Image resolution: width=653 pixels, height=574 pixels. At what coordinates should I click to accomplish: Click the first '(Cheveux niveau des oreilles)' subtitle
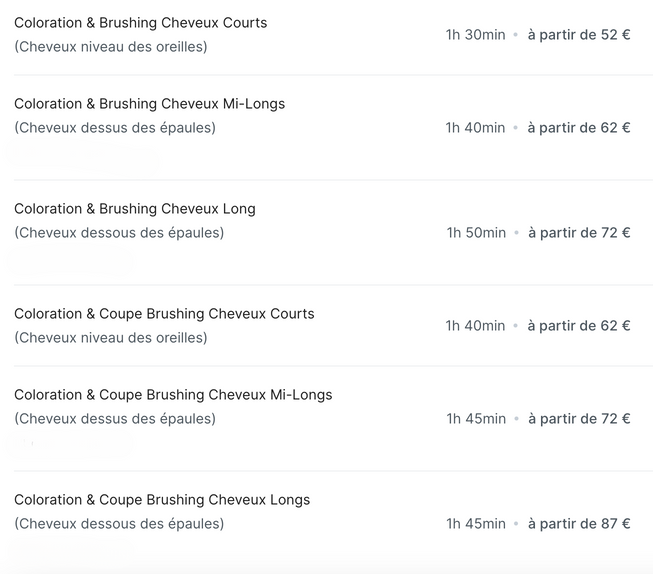pyautogui.click(x=111, y=47)
